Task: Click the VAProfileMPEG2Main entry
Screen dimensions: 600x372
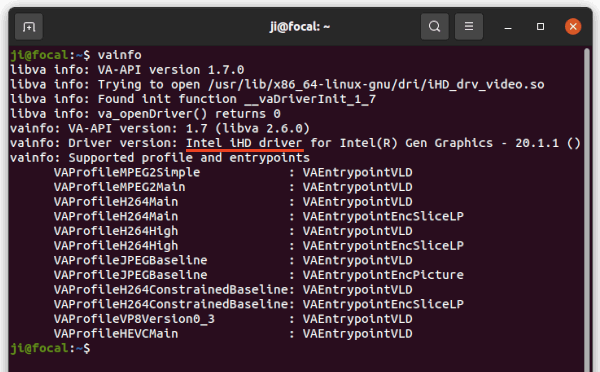Action: (119, 187)
